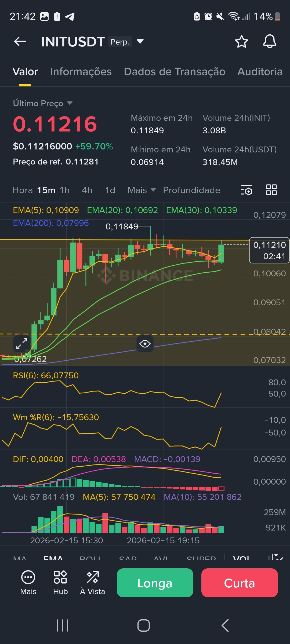Go back using the arrow icon
This screenshot has height=644, width=290.
click(x=20, y=42)
